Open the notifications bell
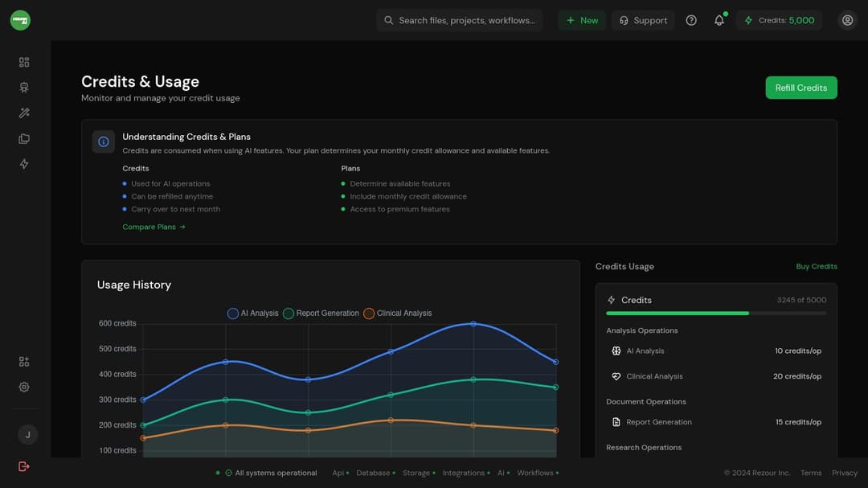 [x=719, y=20]
